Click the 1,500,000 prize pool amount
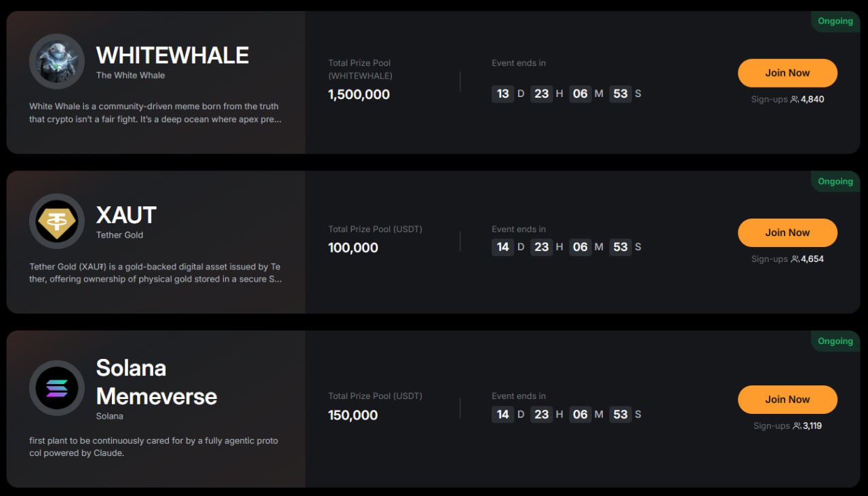The height and width of the screenshot is (496, 868). 359,95
